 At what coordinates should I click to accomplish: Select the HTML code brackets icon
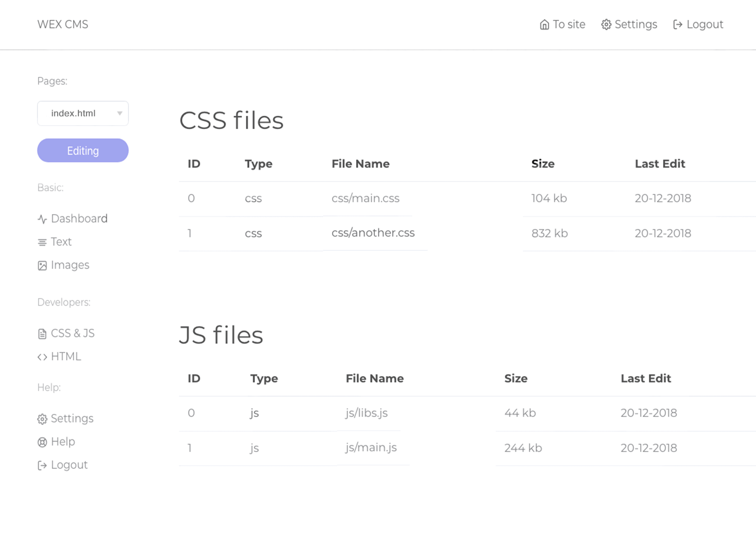(x=42, y=356)
